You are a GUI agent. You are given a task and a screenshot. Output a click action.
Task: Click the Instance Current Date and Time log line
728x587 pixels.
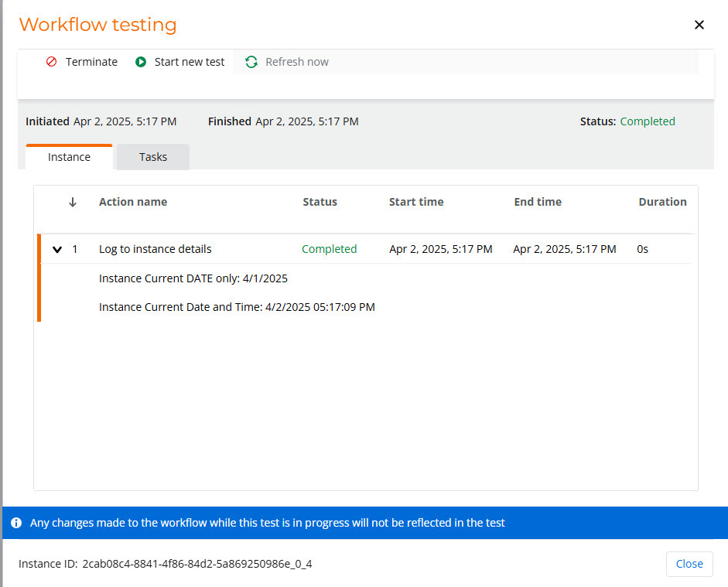pos(237,307)
